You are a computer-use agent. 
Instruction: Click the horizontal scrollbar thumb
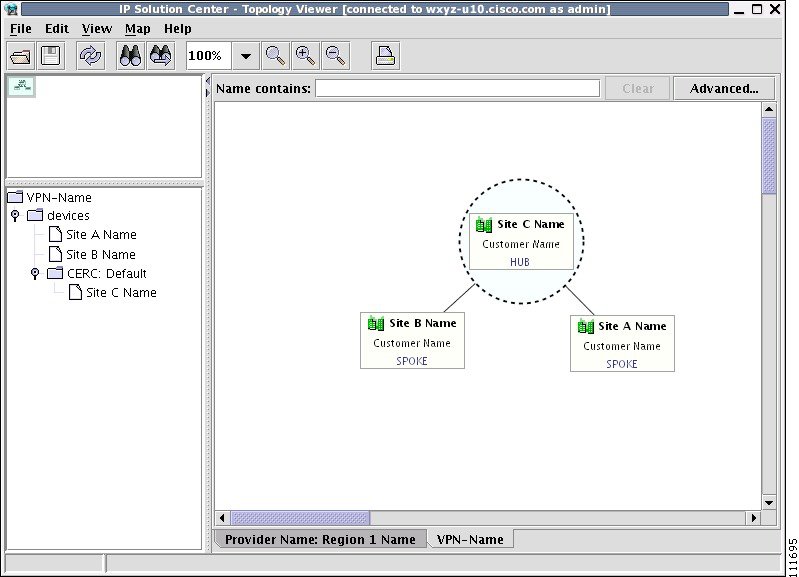[x=300, y=518]
